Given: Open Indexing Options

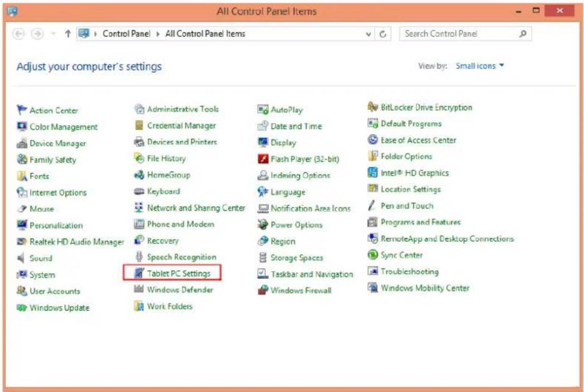Looking at the screenshot, I should click(x=300, y=175).
